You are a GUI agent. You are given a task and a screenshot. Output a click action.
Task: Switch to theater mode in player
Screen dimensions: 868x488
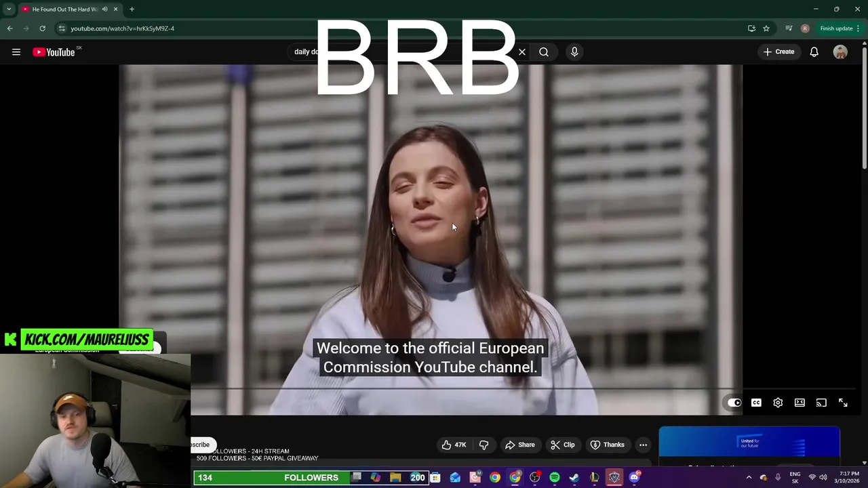pyautogui.click(x=800, y=403)
